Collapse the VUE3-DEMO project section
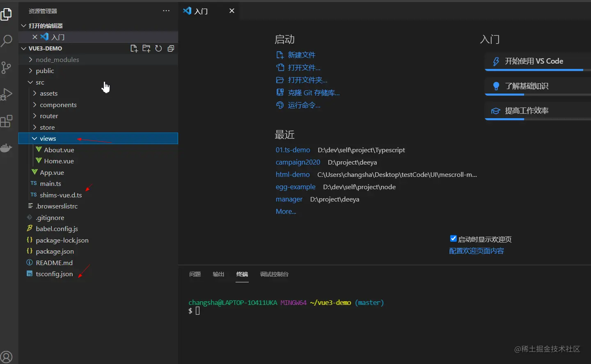 (45, 48)
